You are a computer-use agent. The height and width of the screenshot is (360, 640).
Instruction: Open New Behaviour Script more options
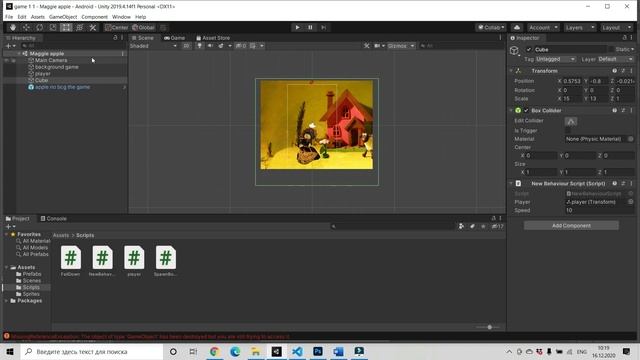[631, 183]
